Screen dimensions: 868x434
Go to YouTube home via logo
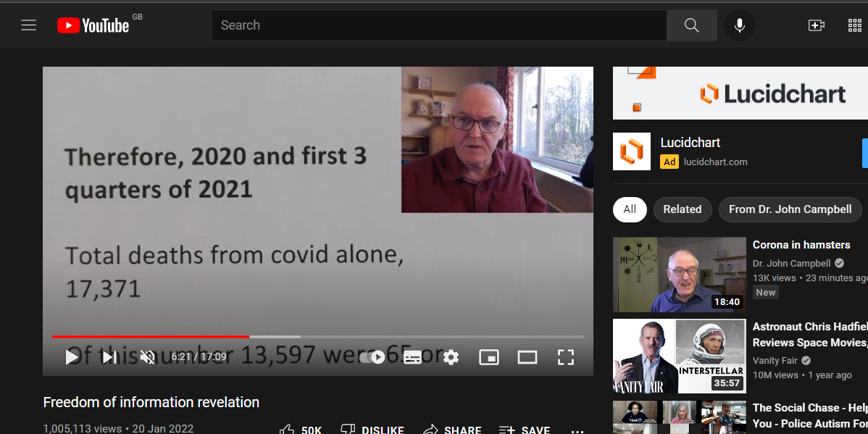(93, 25)
